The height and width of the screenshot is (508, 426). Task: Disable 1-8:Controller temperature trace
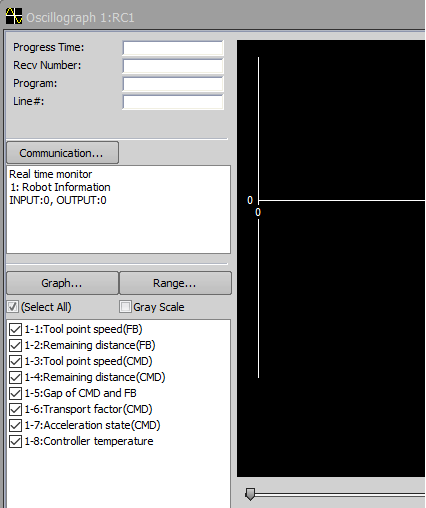tap(15, 441)
